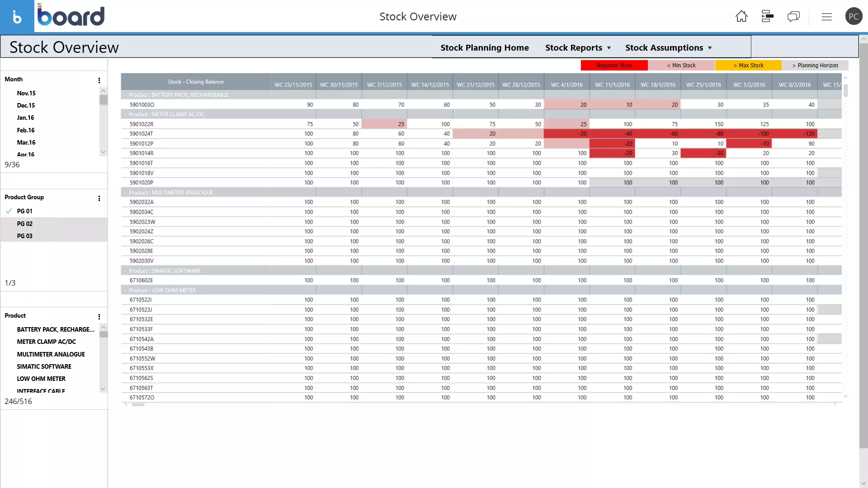Screen dimensions: 868x488
Task: Select PG 03 product group
Action: 24,235
